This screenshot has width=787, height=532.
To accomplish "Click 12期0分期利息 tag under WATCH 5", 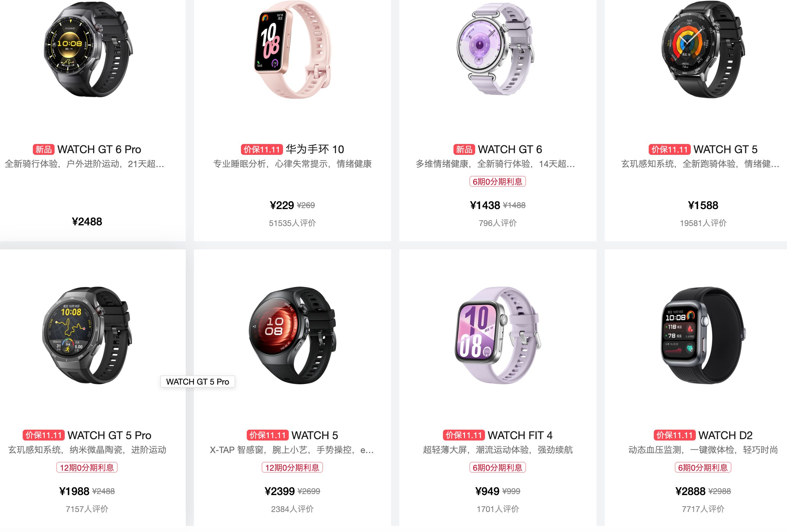I will (292, 468).
